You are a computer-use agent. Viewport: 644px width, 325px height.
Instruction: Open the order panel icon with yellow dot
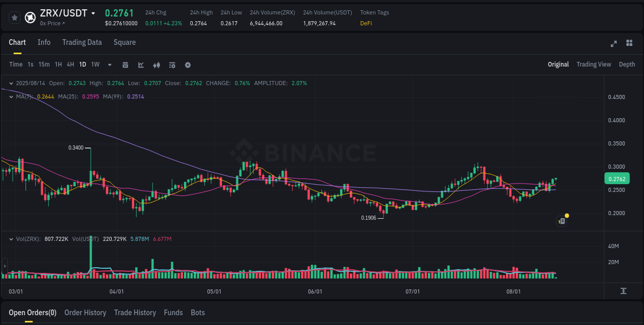tap(561, 220)
